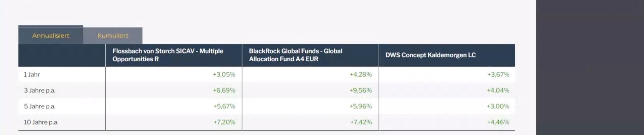The height and width of the screenshot is (135, 644).
Task: Select the BlackRock Global Funds column header
Action: tap(296, 55)
